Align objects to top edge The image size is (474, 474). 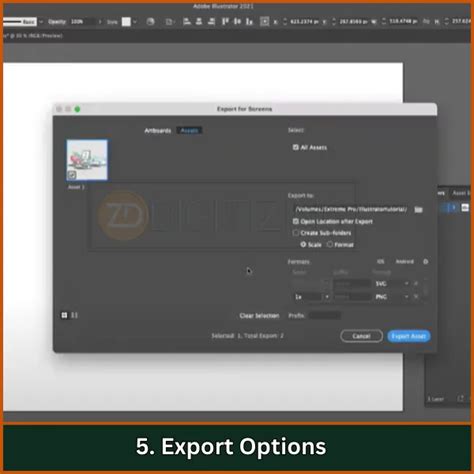click(x=225, y=22)
